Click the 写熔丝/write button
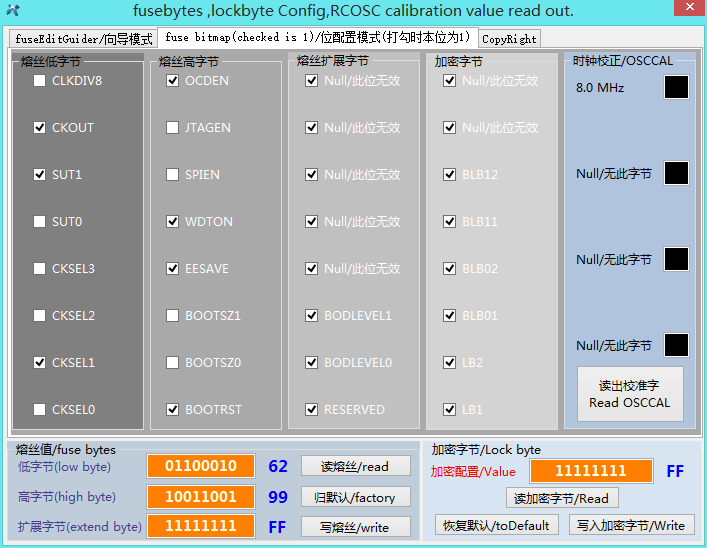707x548 pixels. pyautogui.click(x=356, y=527)
